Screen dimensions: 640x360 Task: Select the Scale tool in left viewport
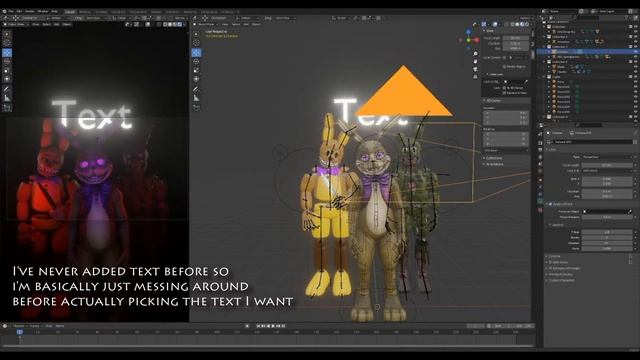tap(7, 70)
